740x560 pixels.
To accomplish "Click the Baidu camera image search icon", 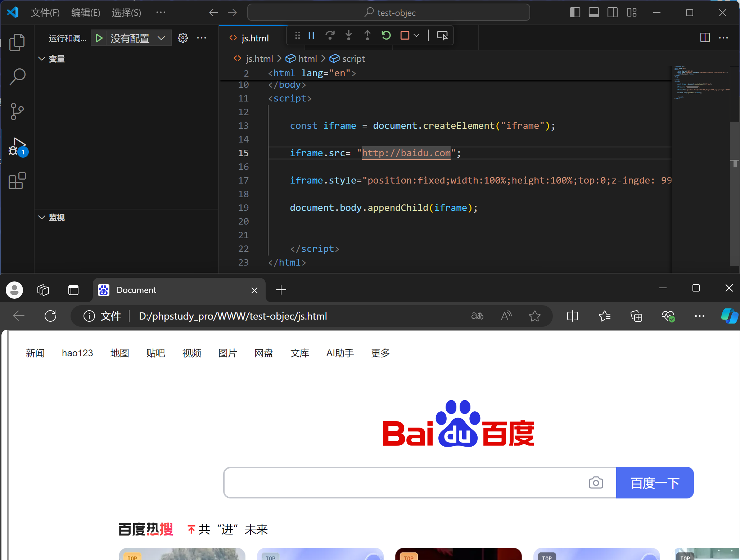I will tap(596, 483).
